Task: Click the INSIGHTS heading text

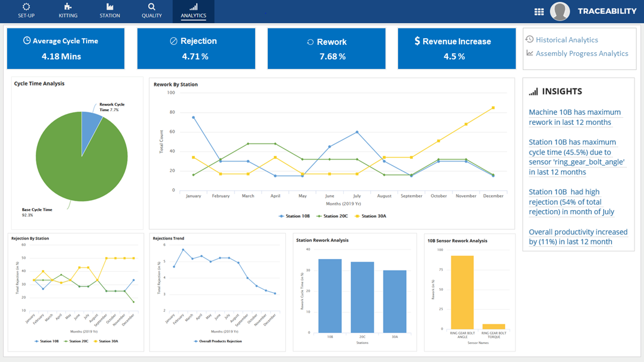Action: (562, 92)
